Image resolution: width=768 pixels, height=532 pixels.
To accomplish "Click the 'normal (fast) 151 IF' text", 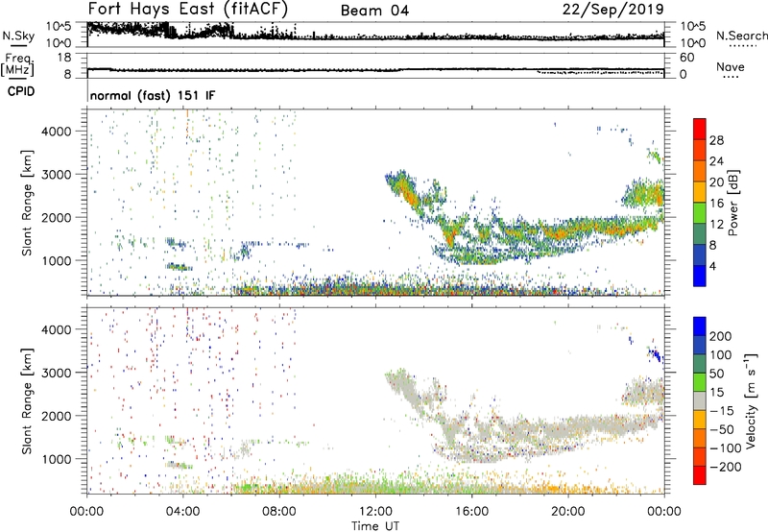I will coord(153,95).
